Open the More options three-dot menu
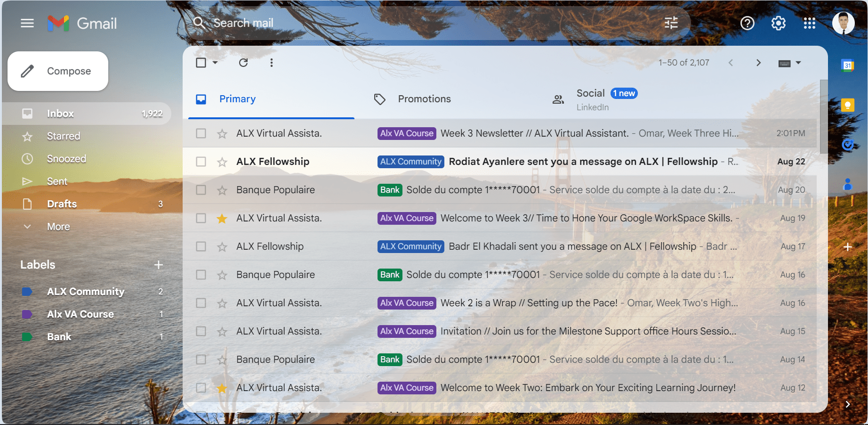 (x=272, y=63)
